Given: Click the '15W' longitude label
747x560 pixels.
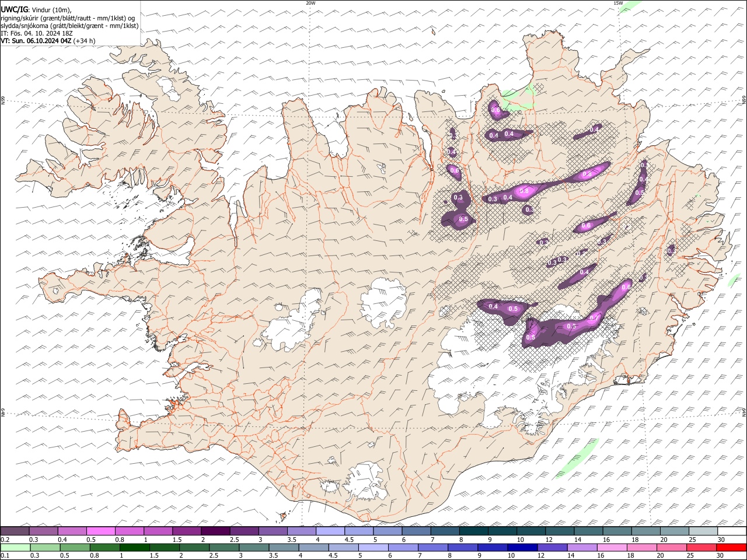Looking at the screenshot, I should (x=618, y=3).
